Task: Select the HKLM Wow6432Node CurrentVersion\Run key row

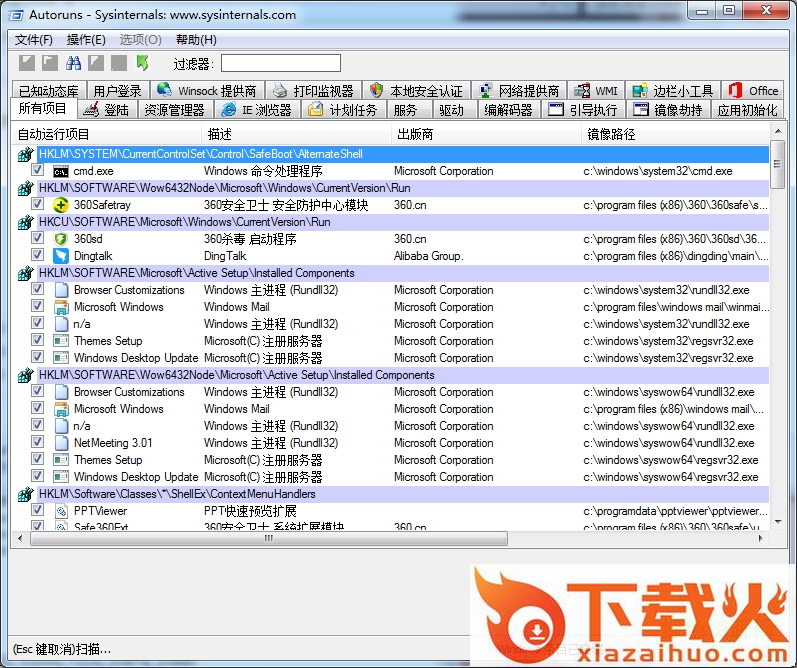Action: tap(403, 188)
